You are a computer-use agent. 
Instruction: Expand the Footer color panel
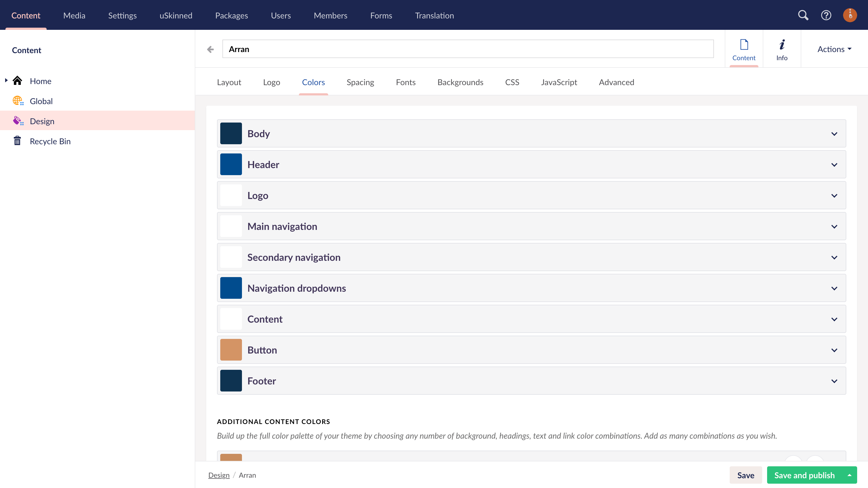coord(834,381)
